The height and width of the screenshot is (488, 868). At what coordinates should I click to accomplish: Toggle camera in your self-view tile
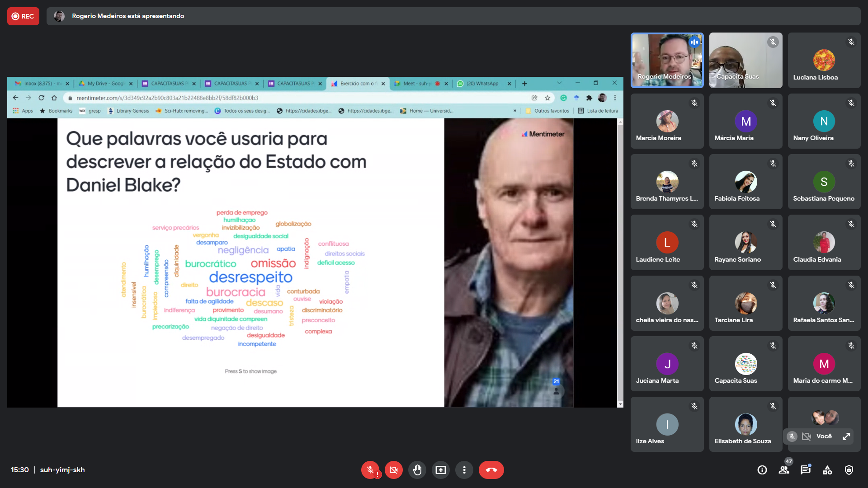[x=807, y=436]
